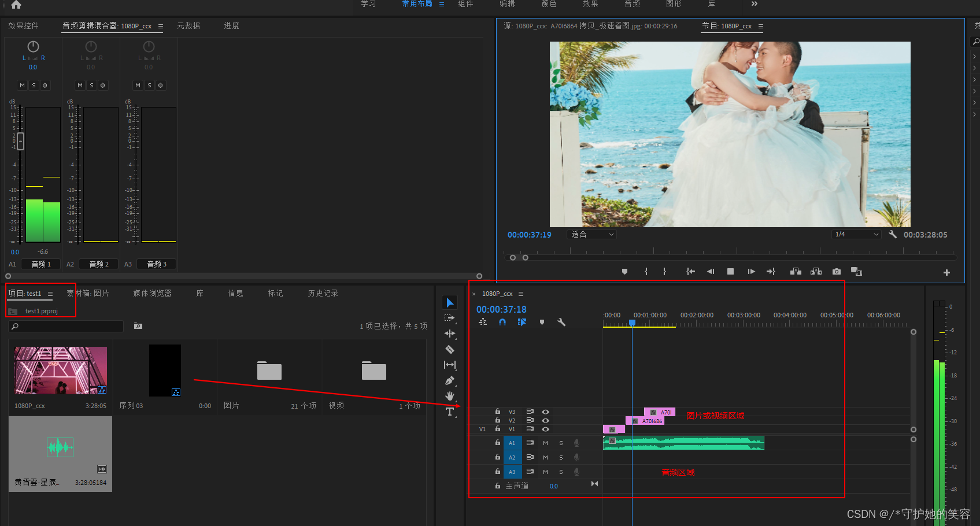
Task: Export frame with camera icon
Action: tap(836, 272)
